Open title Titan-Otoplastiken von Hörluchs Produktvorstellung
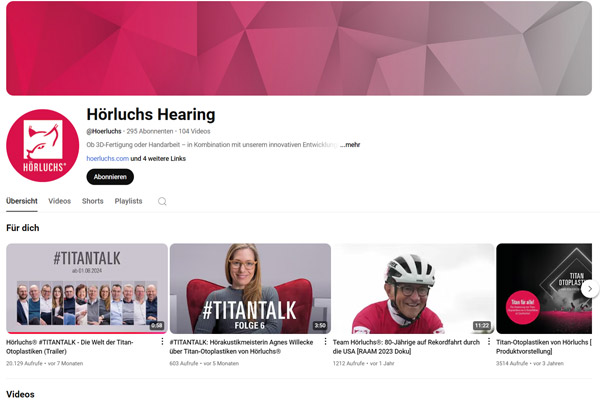Screen dimensions: 600x400 pos(544,347)
